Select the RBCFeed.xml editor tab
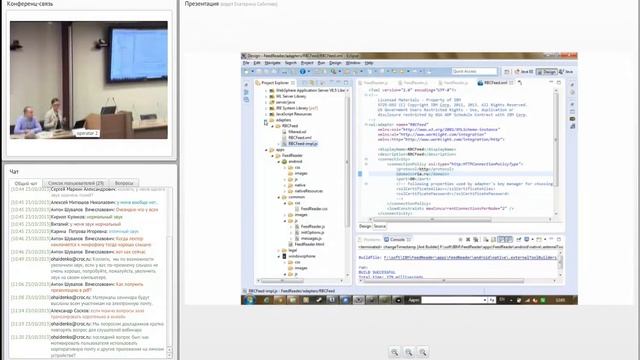This screenshot has height=360, width=640. [x=495, y=83]
